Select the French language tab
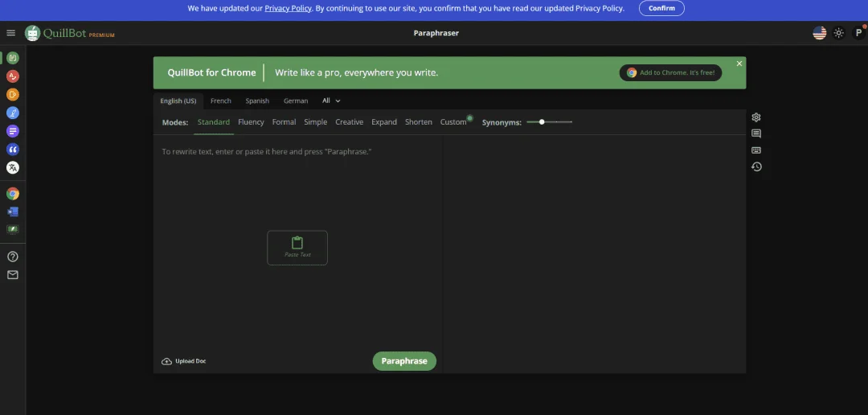This screenshot has height=415, width=868. click(221, 101)
